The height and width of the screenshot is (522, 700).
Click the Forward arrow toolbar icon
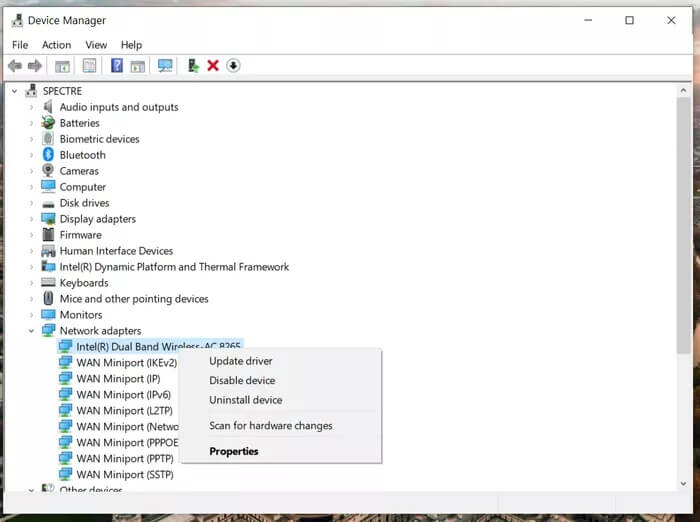(x=35, y=66)
